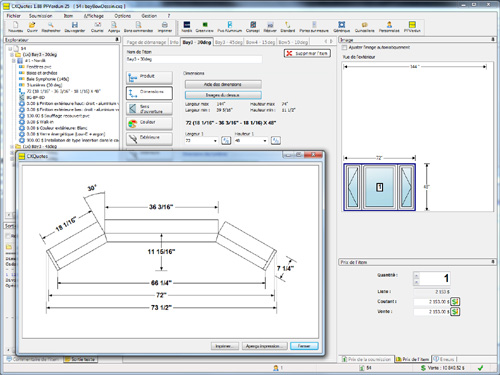500x375 pixels.
Task: Click the Aide des dimensions button
Action: (223, 84)
